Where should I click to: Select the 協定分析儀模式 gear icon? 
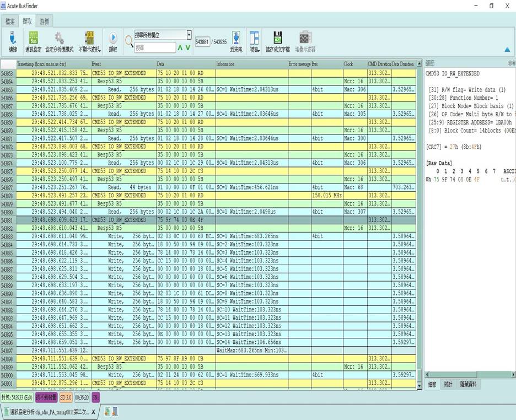59,38
